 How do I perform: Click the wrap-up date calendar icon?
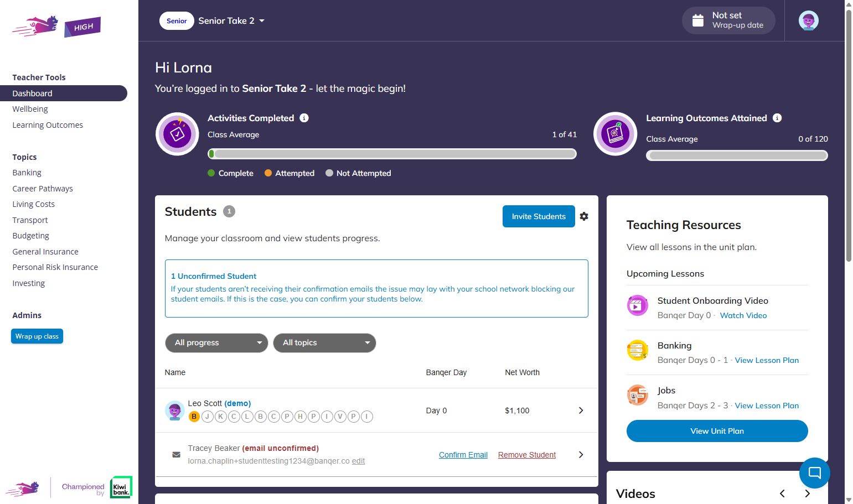point(698,20)
